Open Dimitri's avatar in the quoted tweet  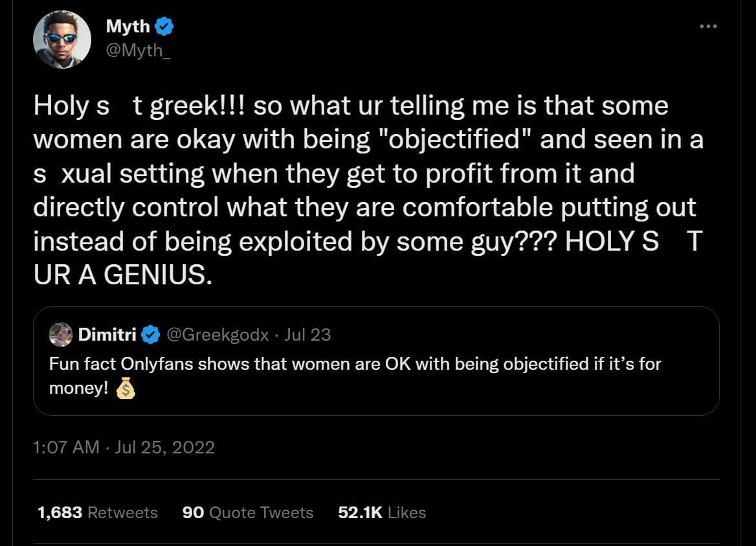click(61, 334)
